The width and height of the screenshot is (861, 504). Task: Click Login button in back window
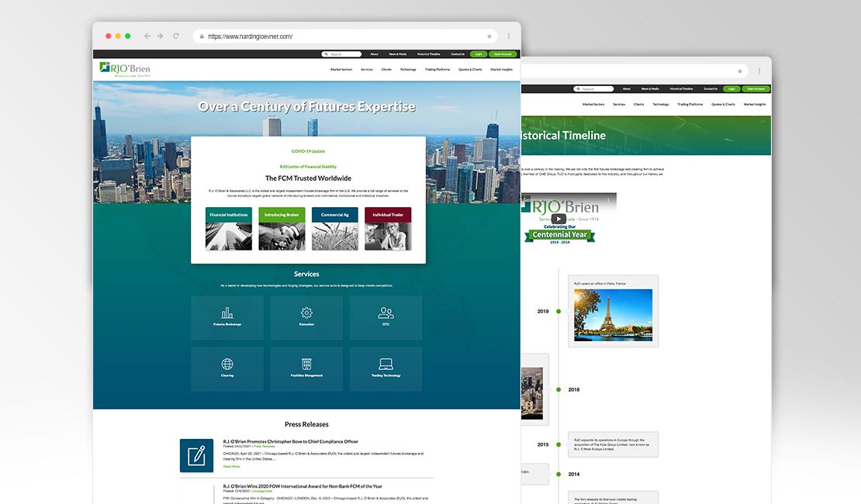coord(731,88)
